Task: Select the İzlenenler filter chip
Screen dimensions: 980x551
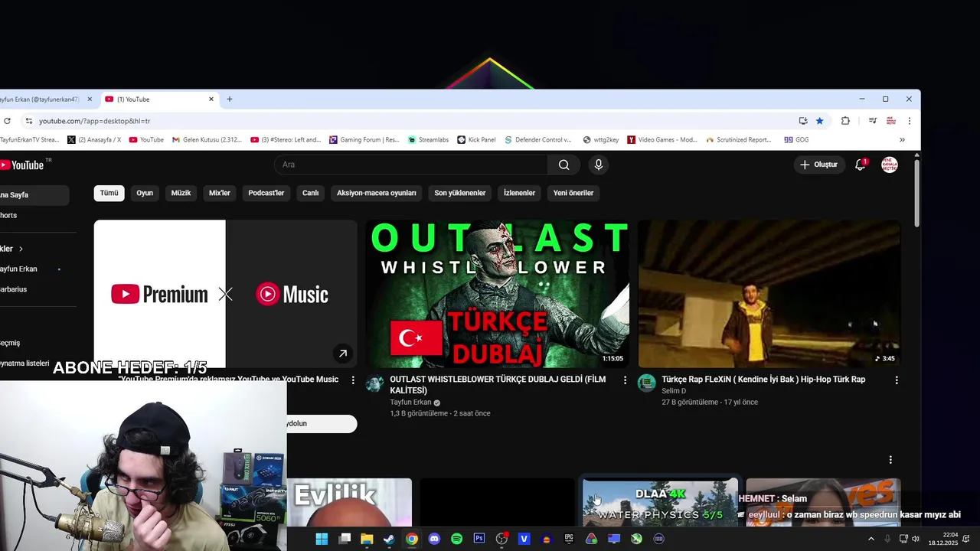Action: tap(519, 193)
